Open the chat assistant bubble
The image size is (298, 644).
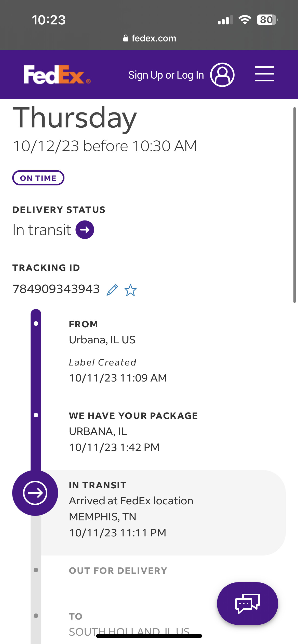click(x=247, y=603)
